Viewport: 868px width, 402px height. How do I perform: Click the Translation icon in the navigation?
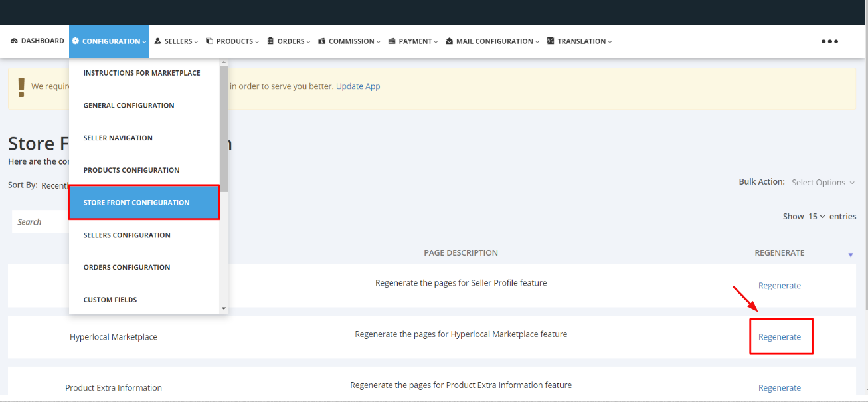[550, 41]
